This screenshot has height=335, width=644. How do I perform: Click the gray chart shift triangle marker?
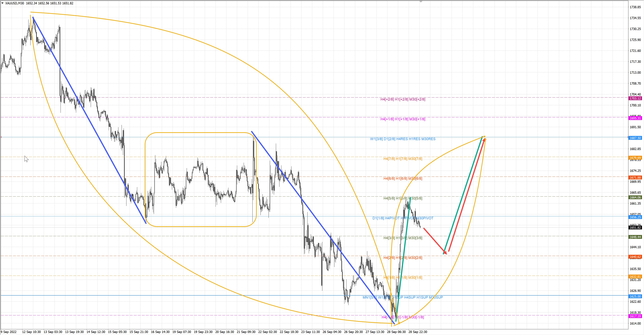pyautogui.click(x=421, y=2)
